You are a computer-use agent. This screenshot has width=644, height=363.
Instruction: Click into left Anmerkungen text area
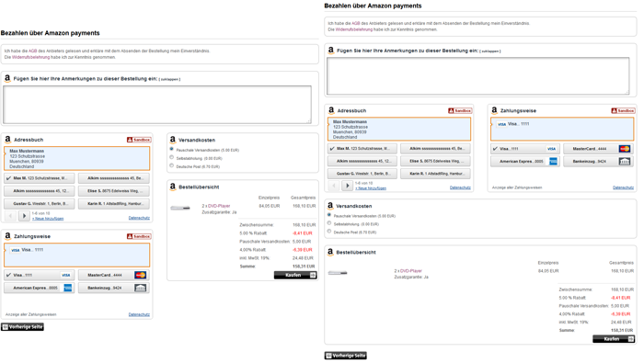[157, 105]
